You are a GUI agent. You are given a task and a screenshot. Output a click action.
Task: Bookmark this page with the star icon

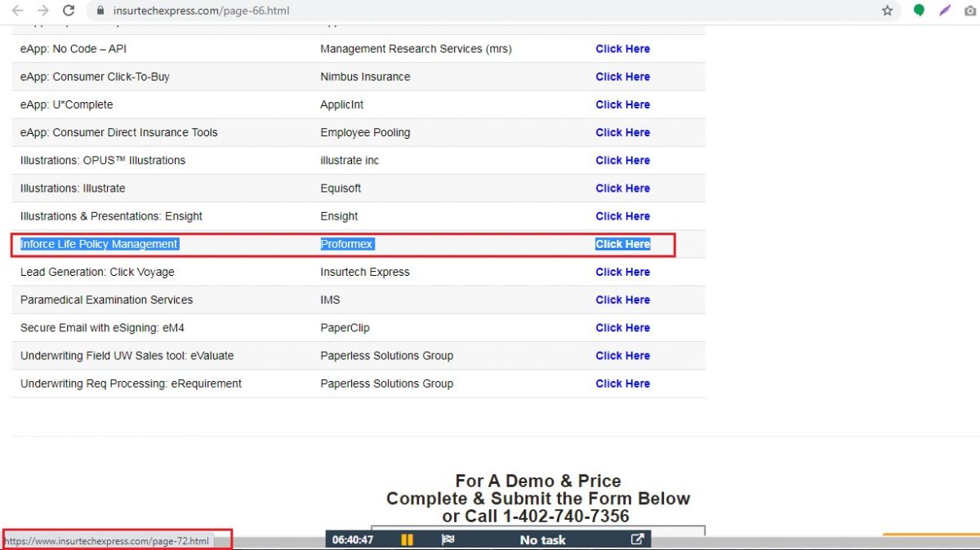click(887, 11)
